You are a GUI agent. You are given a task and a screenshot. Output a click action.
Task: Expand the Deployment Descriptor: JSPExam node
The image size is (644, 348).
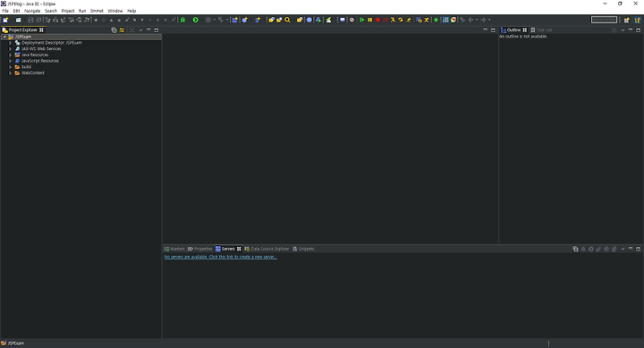tap(10, 43)
